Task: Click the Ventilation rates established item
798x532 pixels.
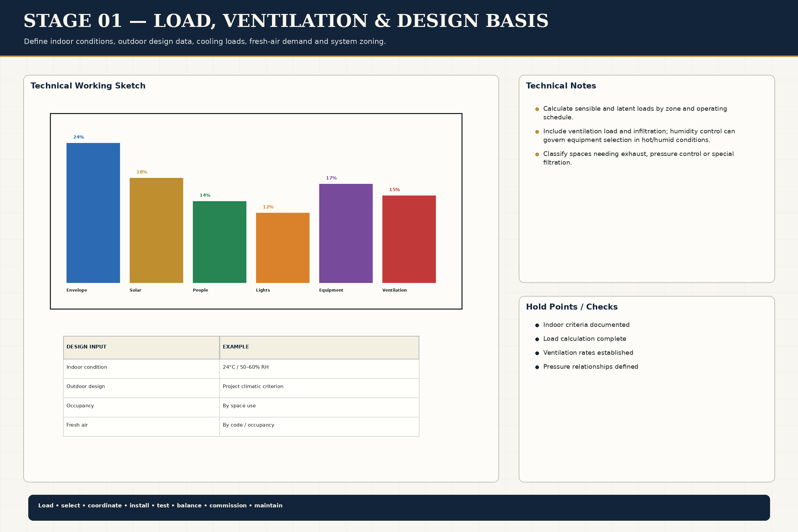Action: point(588,352)
